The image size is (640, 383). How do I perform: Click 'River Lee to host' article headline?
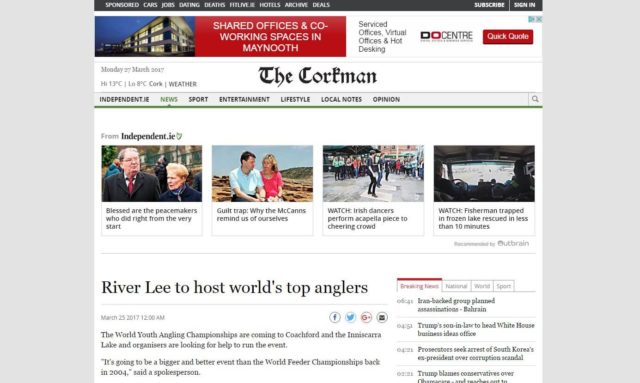234,287
